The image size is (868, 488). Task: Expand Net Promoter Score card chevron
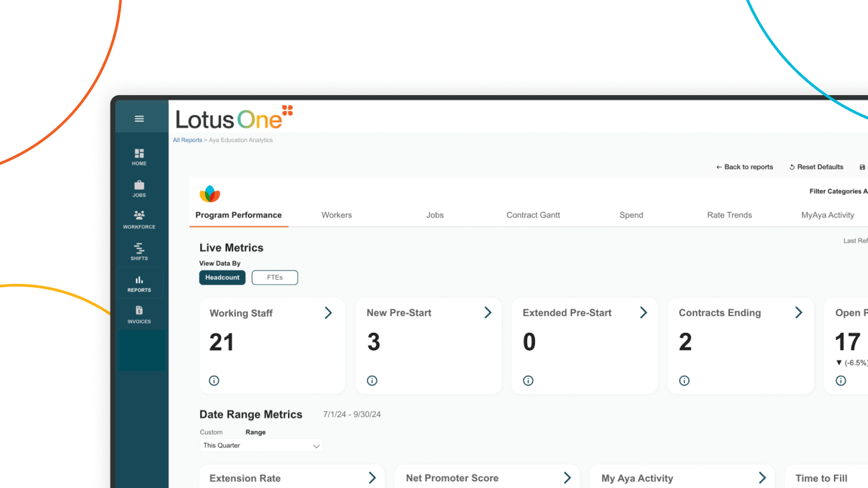[x=567, y=477]
